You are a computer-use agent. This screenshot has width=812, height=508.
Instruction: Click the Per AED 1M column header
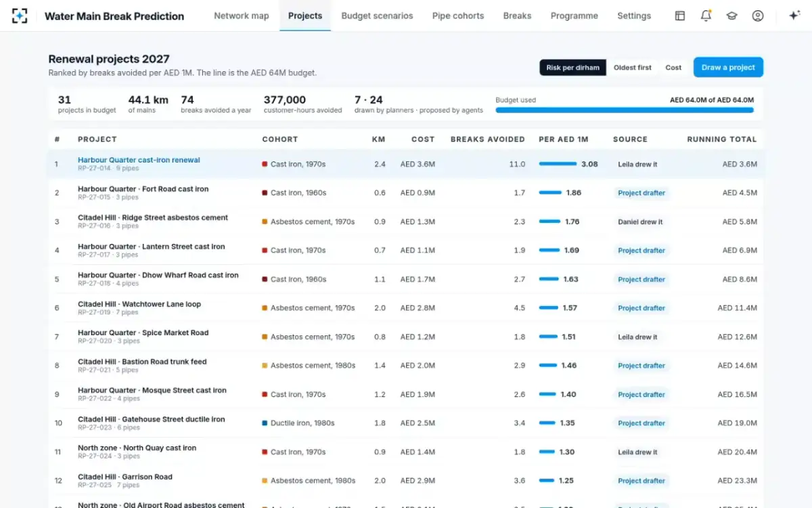click(564, 140)
